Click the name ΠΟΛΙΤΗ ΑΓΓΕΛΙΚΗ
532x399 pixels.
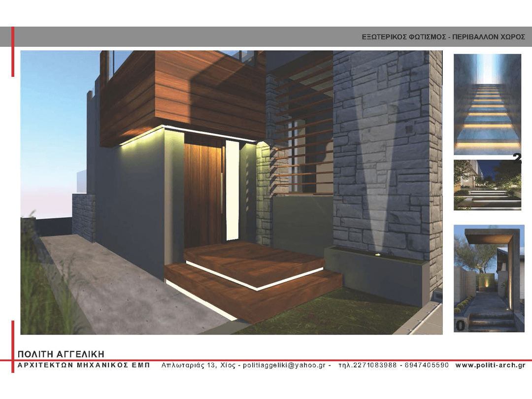(61, 354)
